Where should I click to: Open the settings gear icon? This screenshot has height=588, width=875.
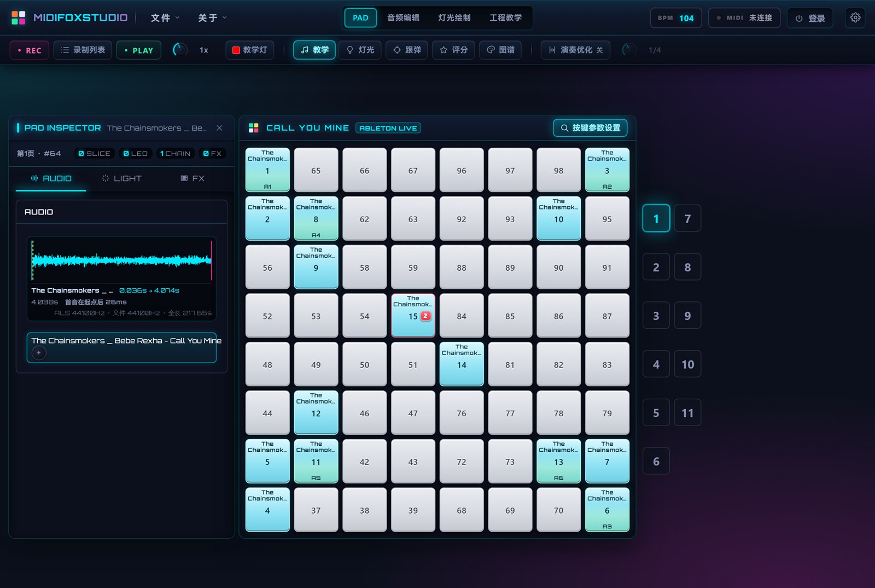pos(855,18)
